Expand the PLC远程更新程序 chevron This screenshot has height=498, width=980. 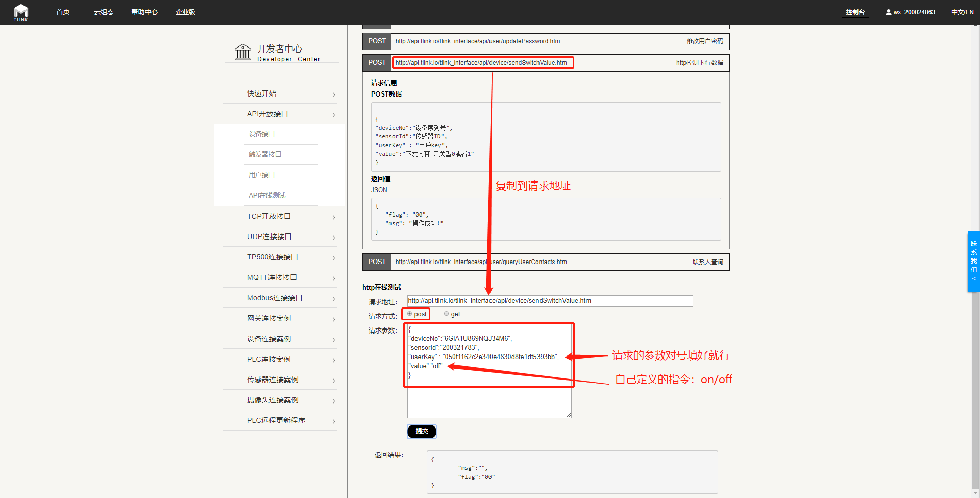point(334,421)
